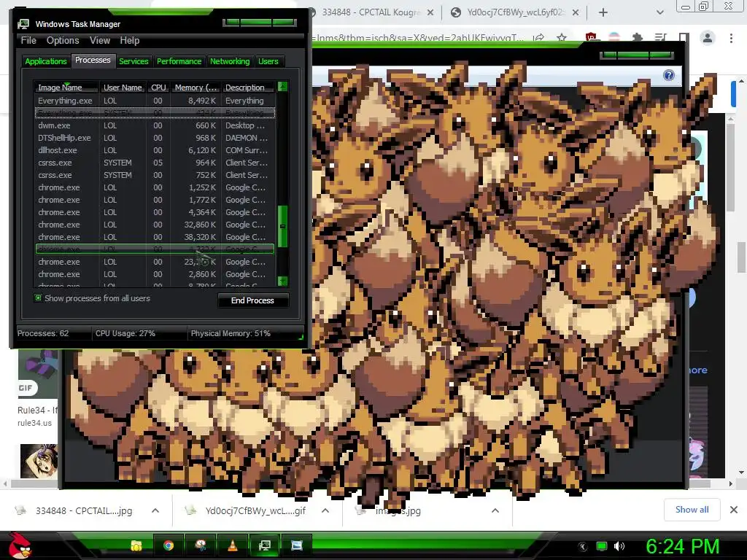
Task: Close the Yd0ocj7CfBWy_wcL6yf02 tab
Action: coord(576,12)
